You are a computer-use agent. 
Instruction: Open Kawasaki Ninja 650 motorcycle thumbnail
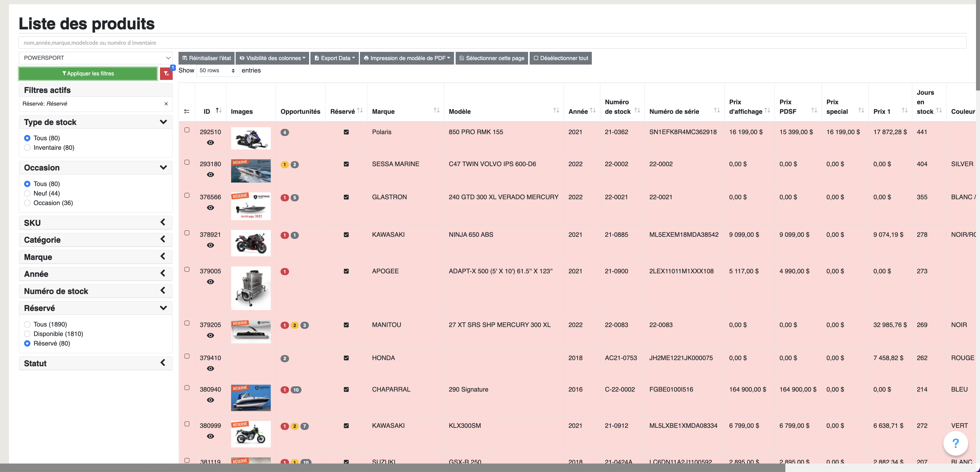tap(251, 243)
